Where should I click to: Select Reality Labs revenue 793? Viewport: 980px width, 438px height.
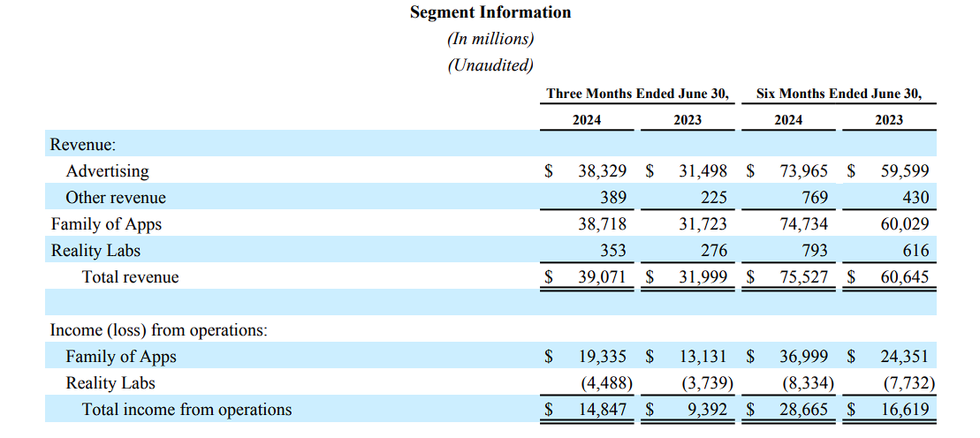815,251
